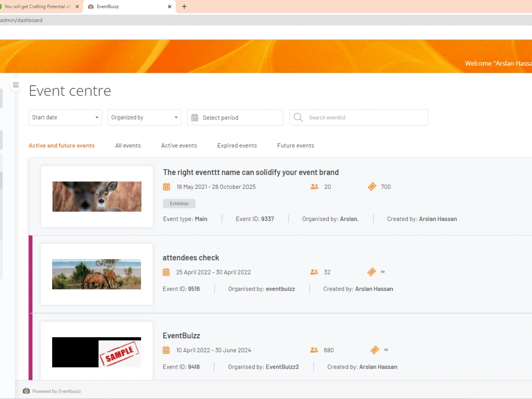This screenshot has width=532, height=399.
Task: Click the search magnifier icon
Action: click(298, 118)
